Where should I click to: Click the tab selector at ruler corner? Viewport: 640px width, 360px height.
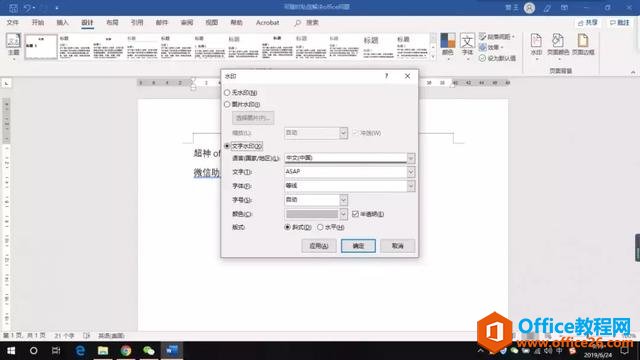pos(7,83)
